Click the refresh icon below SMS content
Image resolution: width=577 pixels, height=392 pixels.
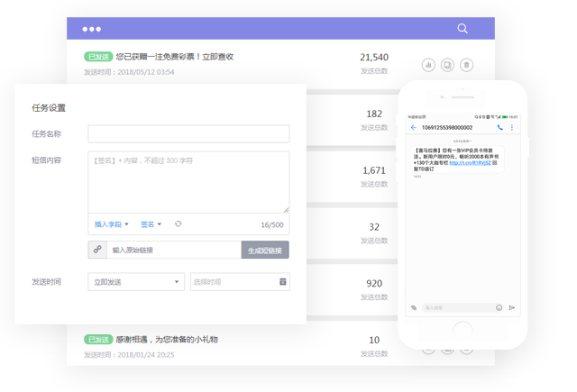coord(179,224)
